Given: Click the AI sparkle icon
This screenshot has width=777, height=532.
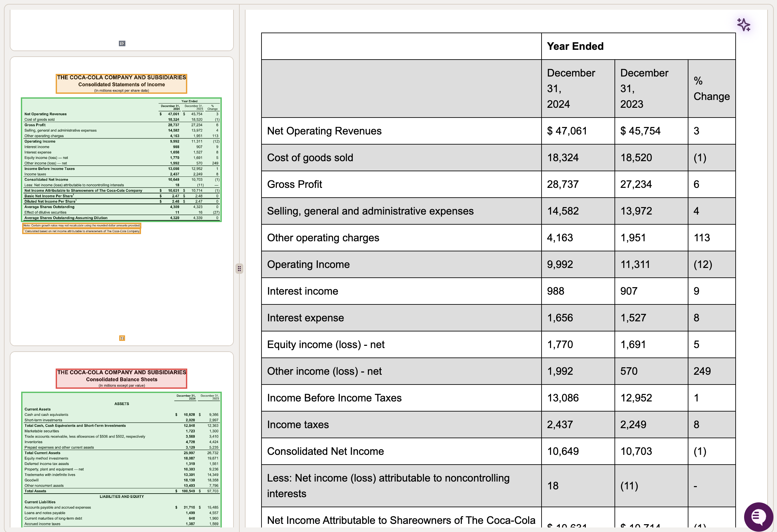Looking at the screenshot, I should pyautogui.click(x=743, y=25).
